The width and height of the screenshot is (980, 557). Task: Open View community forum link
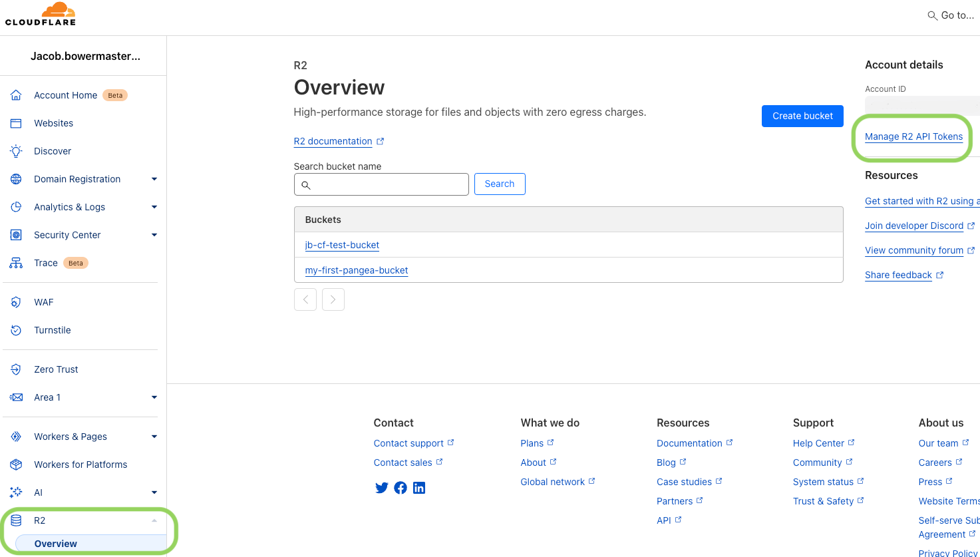(x=914, y=250)
